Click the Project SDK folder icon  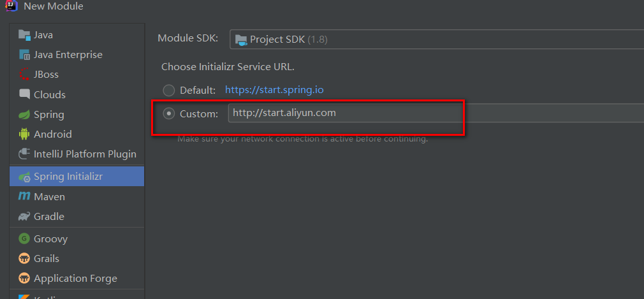241,40
